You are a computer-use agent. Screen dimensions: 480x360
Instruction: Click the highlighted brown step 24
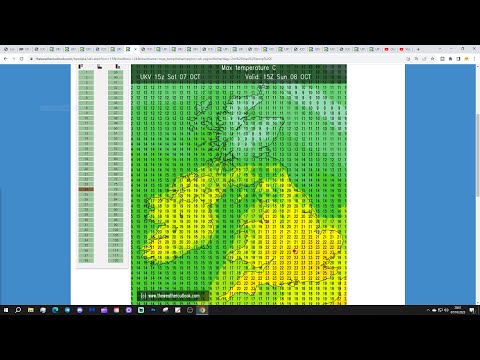[x=86, y=189]
